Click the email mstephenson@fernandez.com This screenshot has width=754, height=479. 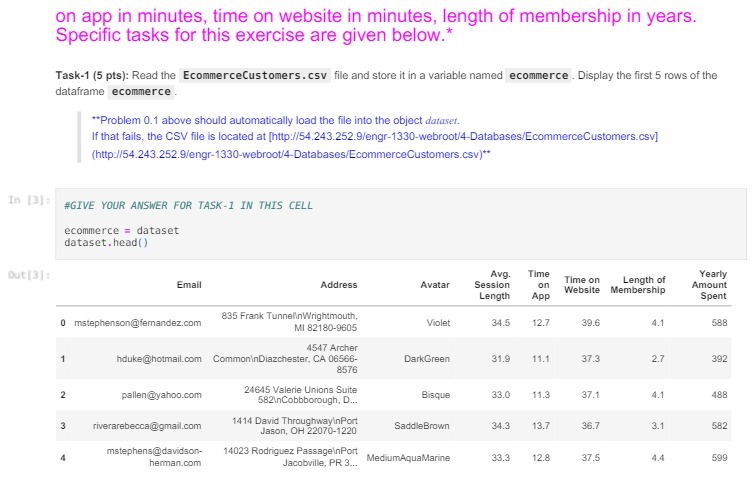pyautogui.click(x=138, y=323)
